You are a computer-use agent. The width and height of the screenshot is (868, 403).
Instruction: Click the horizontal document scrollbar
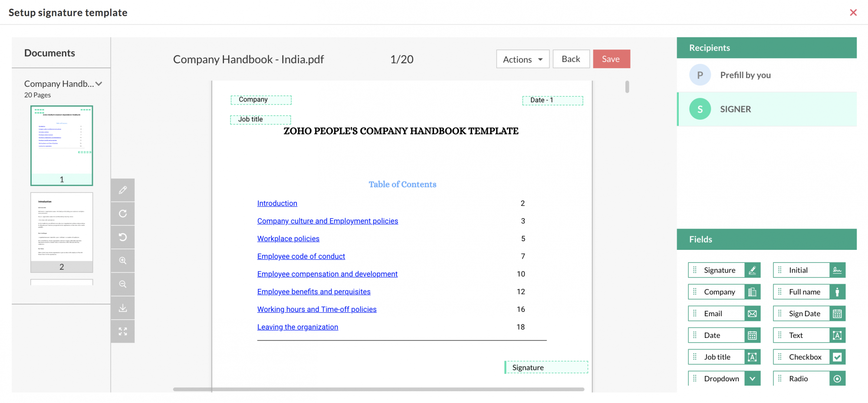point(378,389)
